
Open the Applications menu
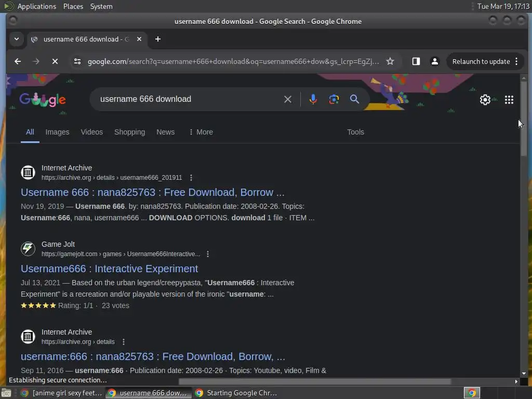point(37,6)
